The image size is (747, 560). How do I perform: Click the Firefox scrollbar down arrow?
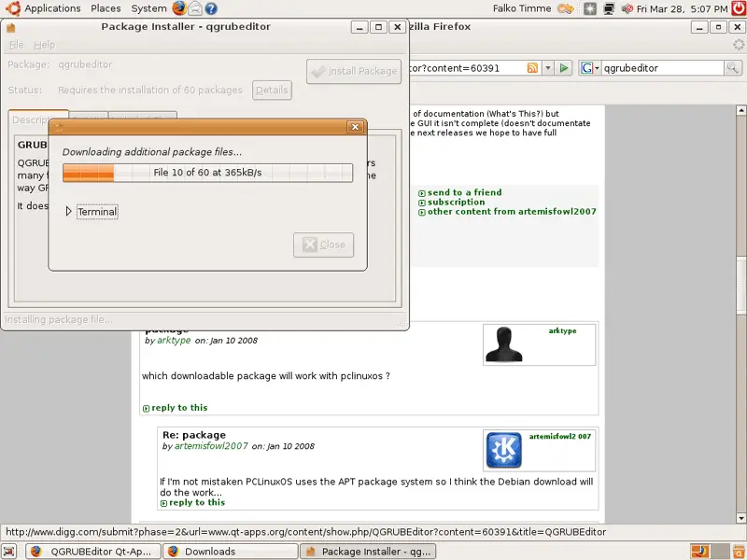[x=740, y=518]
